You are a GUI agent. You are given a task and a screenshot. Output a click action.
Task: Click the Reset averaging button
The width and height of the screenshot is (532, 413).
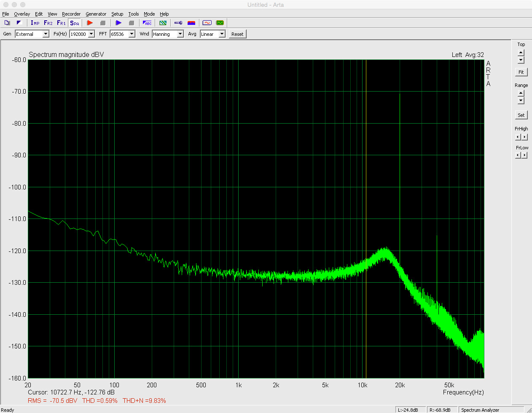click(237, 34)
